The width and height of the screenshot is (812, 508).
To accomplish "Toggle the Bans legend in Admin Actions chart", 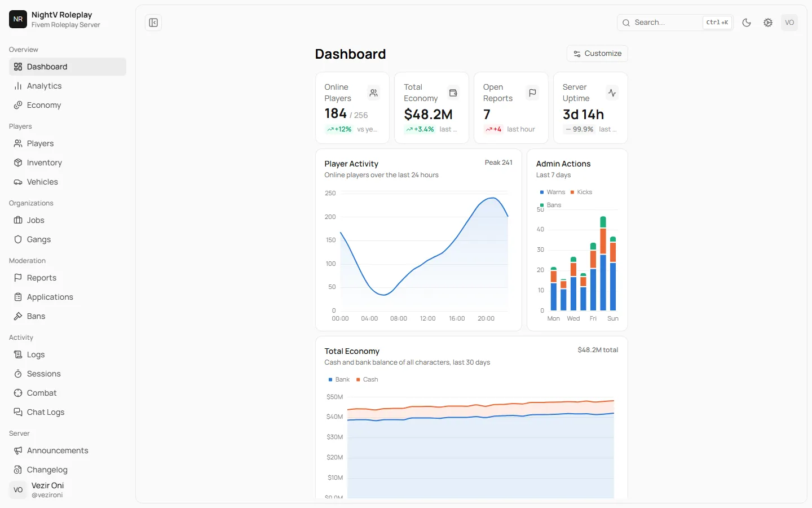I will 550,205.
